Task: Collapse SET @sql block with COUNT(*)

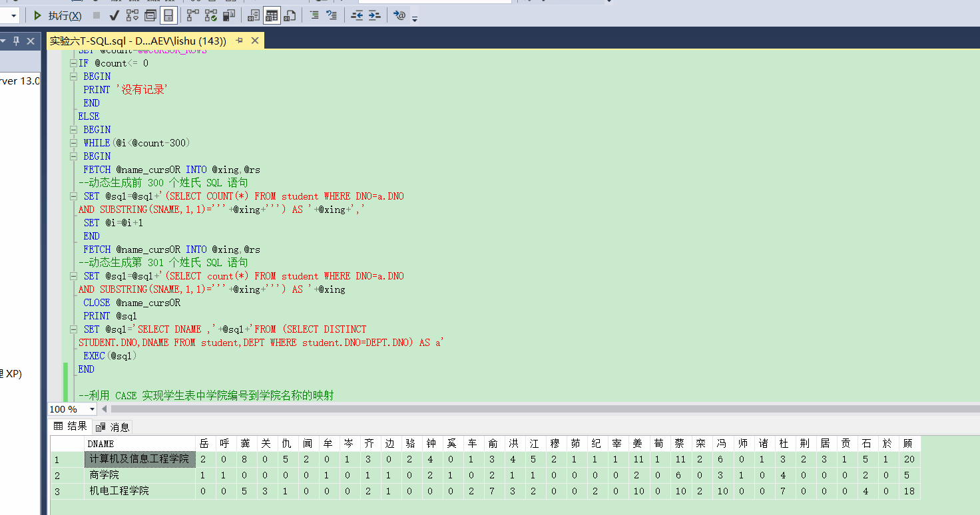Action: tap(73, 196)
